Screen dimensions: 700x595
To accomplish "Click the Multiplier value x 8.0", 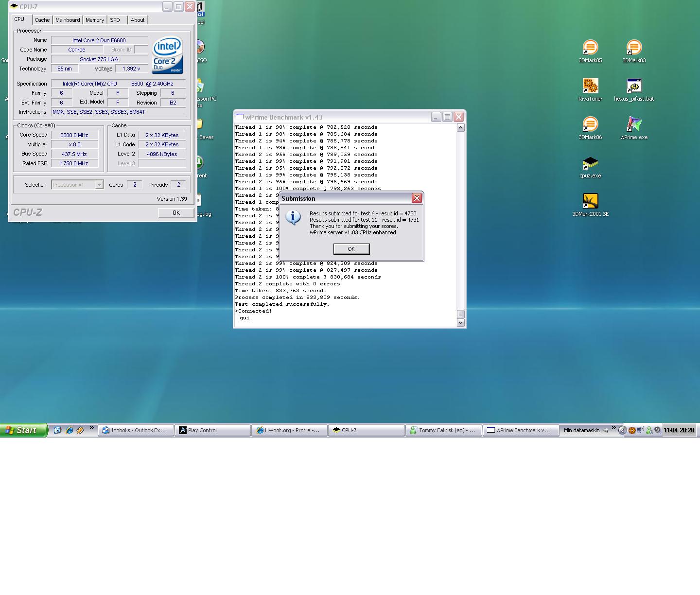I will coord(74,144).
